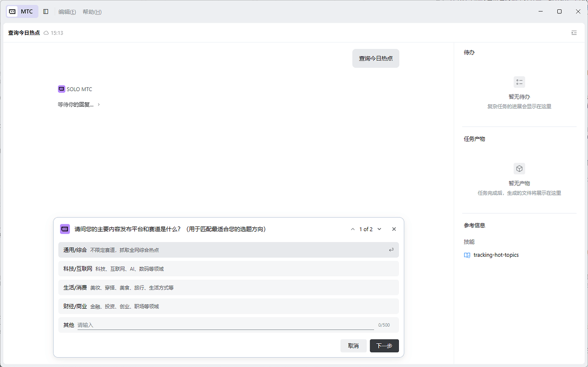588x367 pixels.
Task: Open the 帮助(H) menu
Action: pos(92,11)
